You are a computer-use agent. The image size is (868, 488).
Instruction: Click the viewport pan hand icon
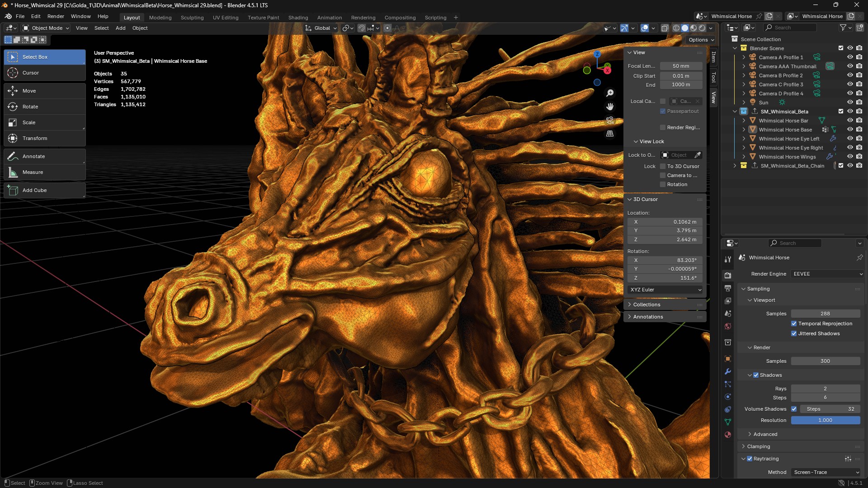pyautogui.click(x=610, y=107)
